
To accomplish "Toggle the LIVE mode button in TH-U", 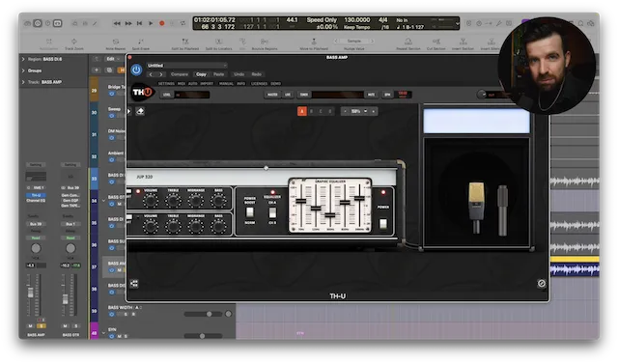I will 288,95.
